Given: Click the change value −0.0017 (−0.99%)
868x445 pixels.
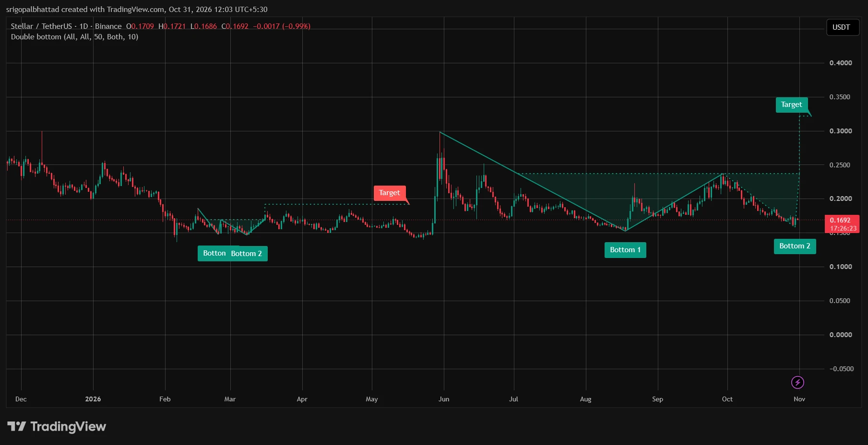Looking at the screenshot, I should click(282, 26).
